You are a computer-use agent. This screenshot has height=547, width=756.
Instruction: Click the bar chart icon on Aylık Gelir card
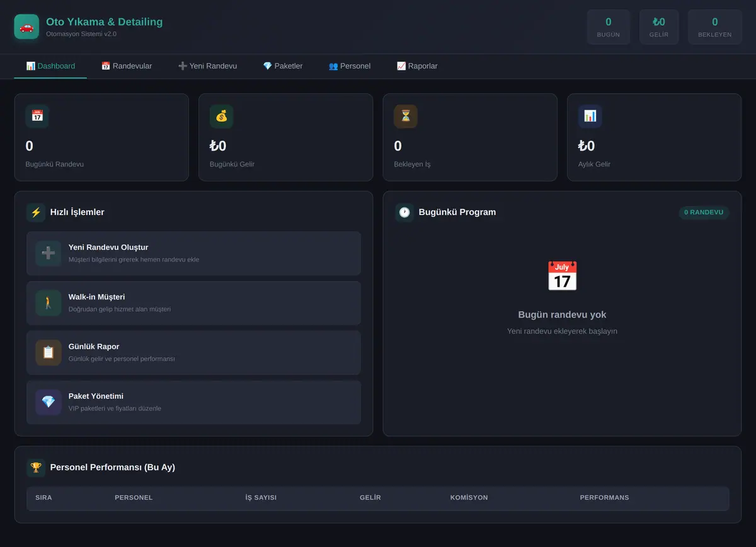coord(590,116)
